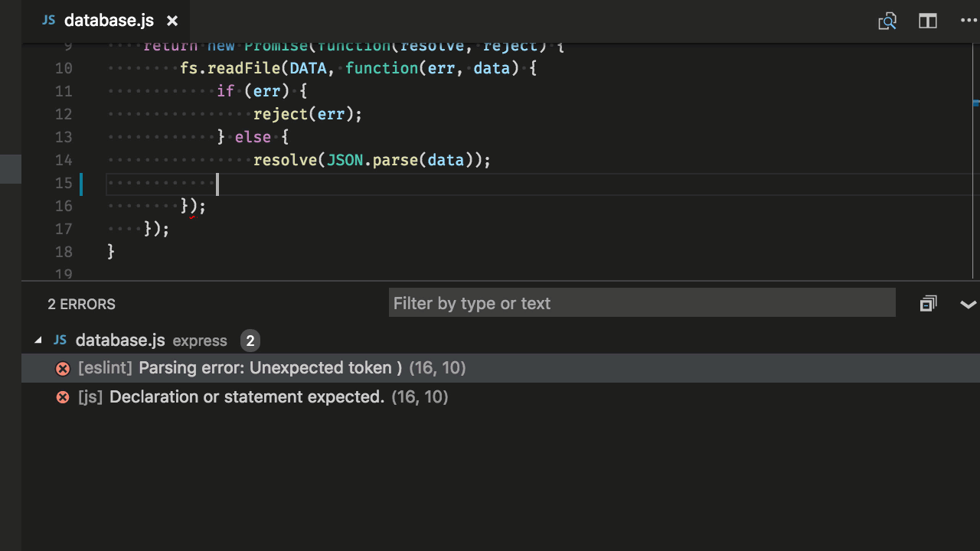Click Collapse All in the Problems panel

pos(928,303)
